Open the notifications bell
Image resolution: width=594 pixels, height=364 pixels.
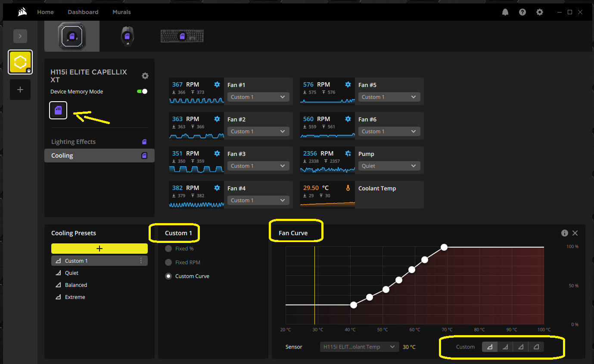point(505,12)
